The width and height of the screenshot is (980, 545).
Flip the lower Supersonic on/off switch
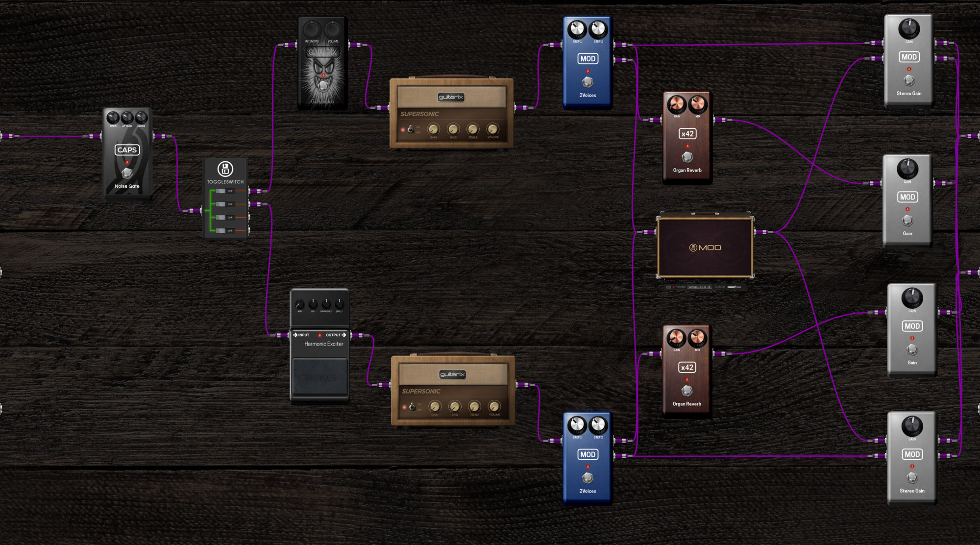pos(413,407)
